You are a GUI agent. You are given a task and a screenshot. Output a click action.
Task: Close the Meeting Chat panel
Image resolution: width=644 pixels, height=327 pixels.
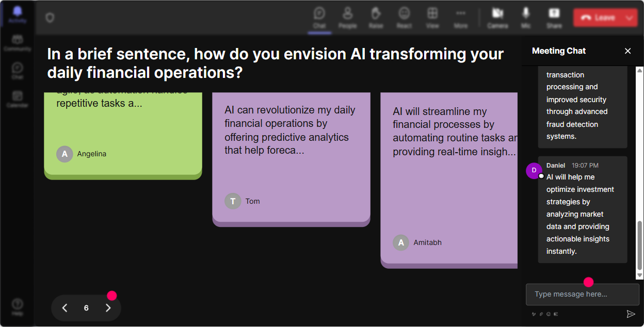pos(628,51)
